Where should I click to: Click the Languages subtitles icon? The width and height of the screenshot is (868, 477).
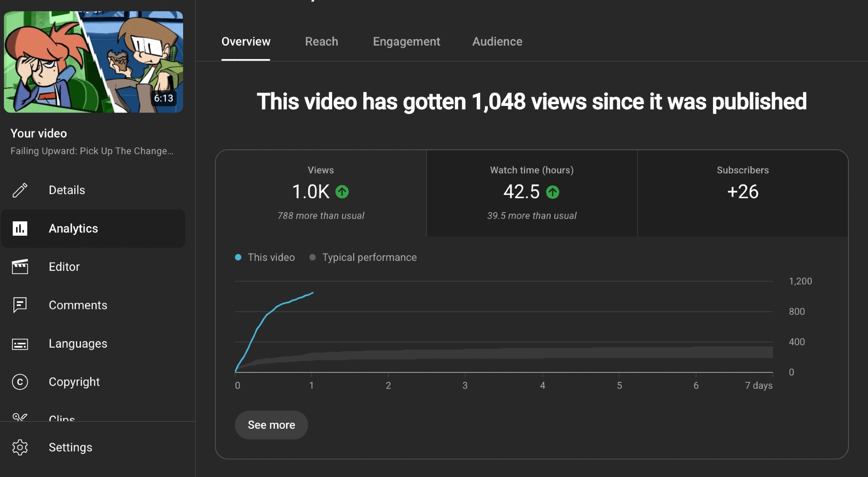coord(20,344)
